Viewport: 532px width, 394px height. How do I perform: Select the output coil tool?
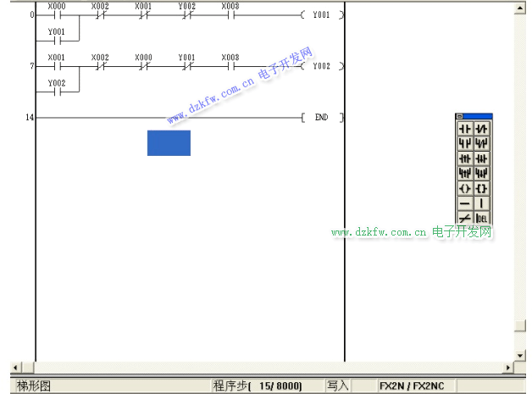pos(465,188)
